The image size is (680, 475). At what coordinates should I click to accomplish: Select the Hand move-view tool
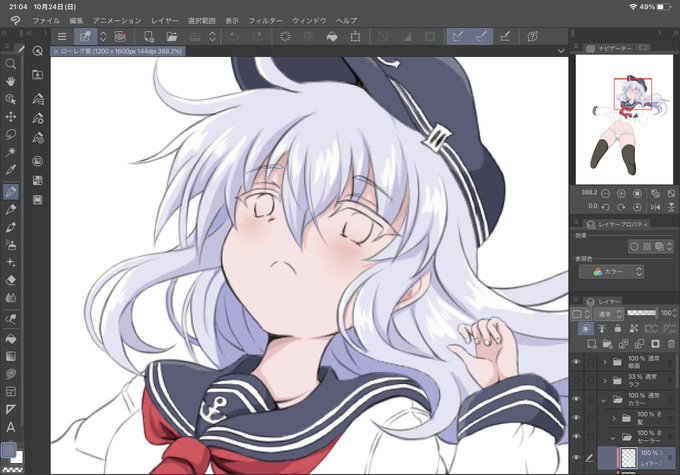(11, 81)
